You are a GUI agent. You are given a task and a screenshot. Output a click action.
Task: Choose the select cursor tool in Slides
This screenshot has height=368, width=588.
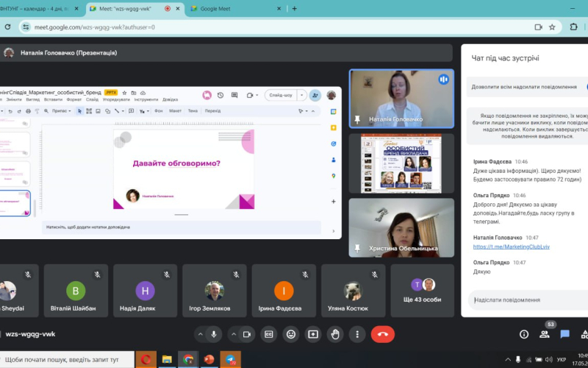click(x=79, y=111)
